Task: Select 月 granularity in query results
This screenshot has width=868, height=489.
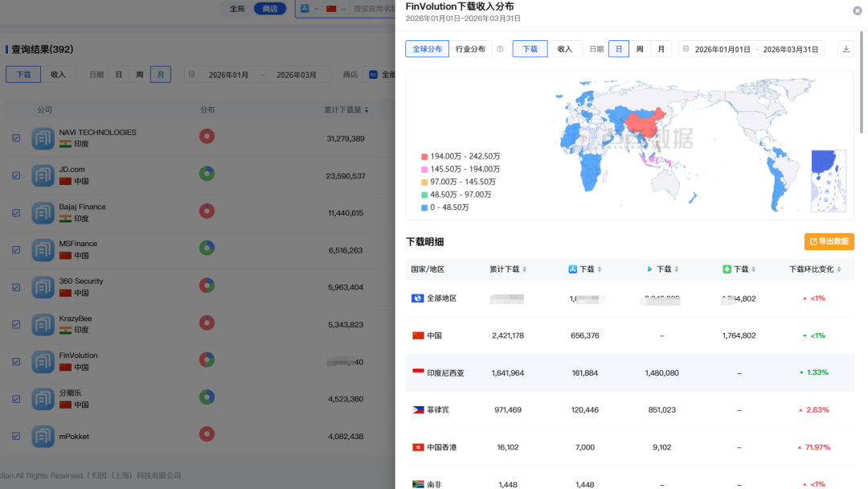Action: (161, 74)
